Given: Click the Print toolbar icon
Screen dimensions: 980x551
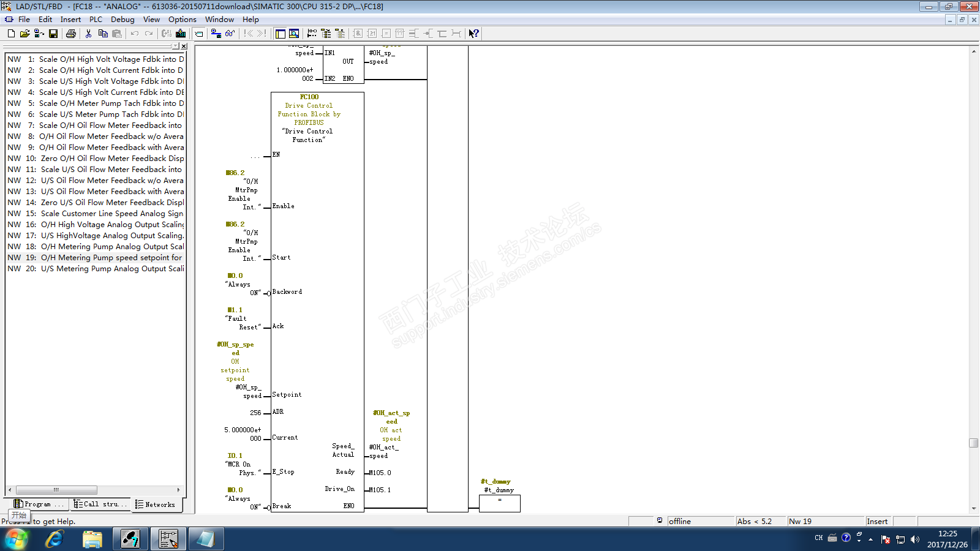Looking at the screenshot, I should point(71,34).
